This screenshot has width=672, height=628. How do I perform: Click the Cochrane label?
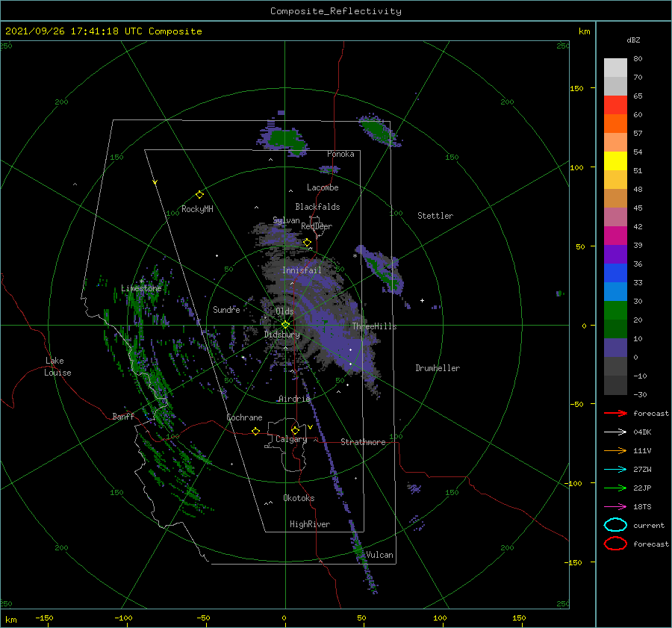(x=244, y=417)
